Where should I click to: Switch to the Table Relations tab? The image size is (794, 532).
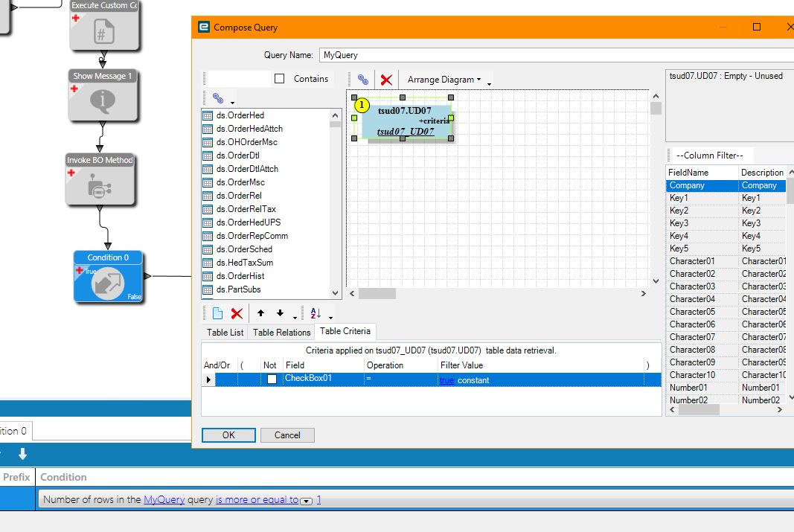click(x=281, y=333)
